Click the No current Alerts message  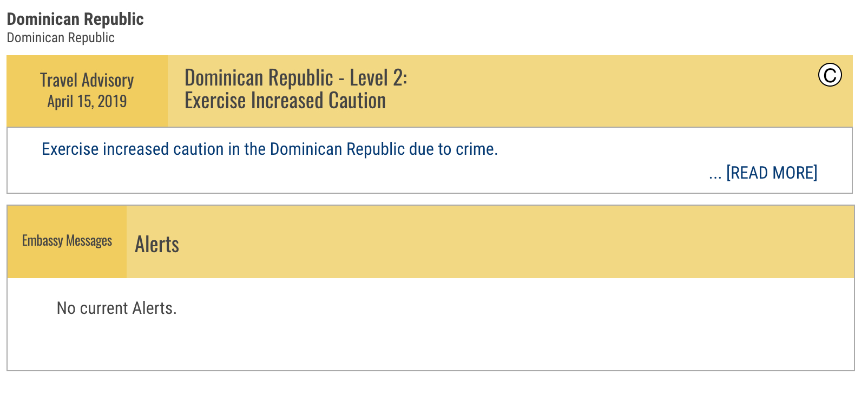coord(117,308)
